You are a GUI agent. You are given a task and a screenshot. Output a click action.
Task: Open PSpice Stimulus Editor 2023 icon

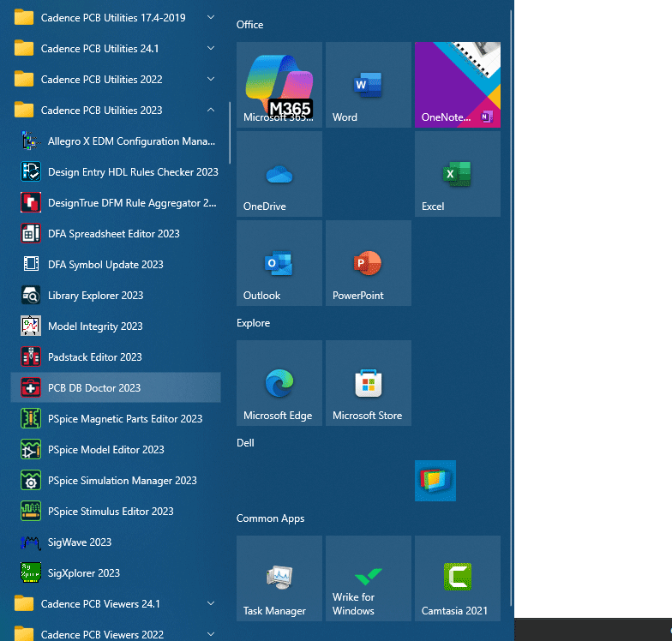pos(31,511)
